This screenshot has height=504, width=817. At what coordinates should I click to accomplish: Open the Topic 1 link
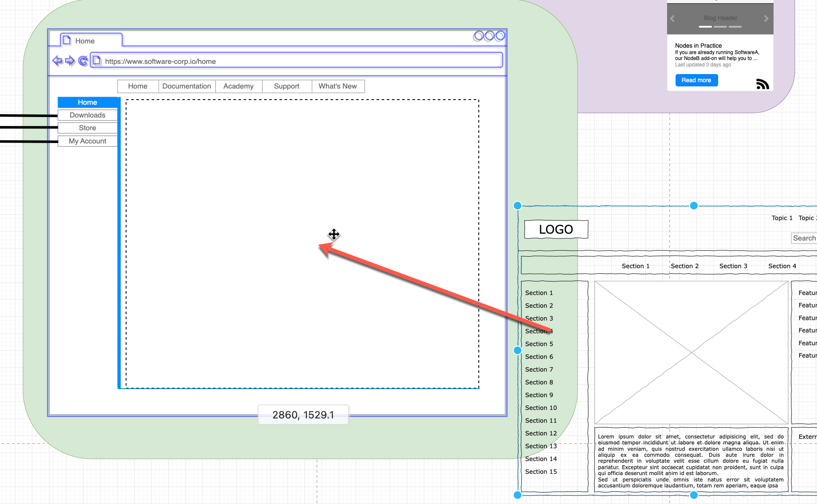[782, 218]
